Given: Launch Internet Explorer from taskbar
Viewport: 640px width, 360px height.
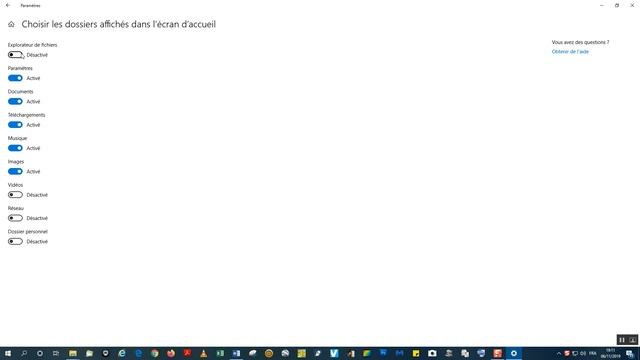Looking at the screenshot, I should click(x=122, y=353).
